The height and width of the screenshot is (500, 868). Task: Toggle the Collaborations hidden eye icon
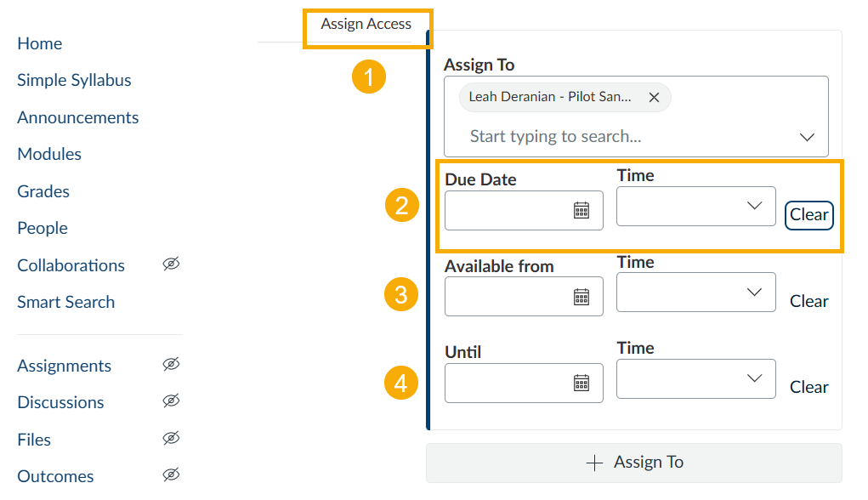click(171, 264)
